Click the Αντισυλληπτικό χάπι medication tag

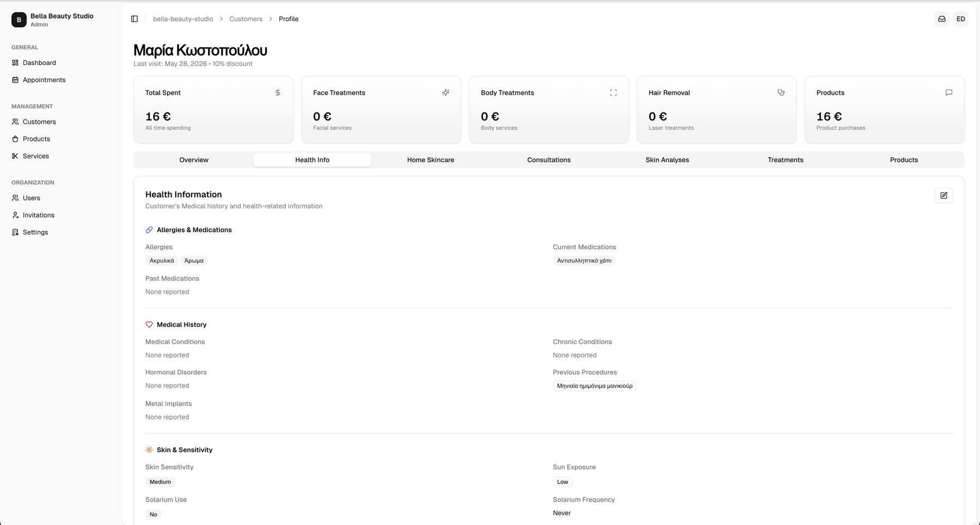click(x=584, y=261)
